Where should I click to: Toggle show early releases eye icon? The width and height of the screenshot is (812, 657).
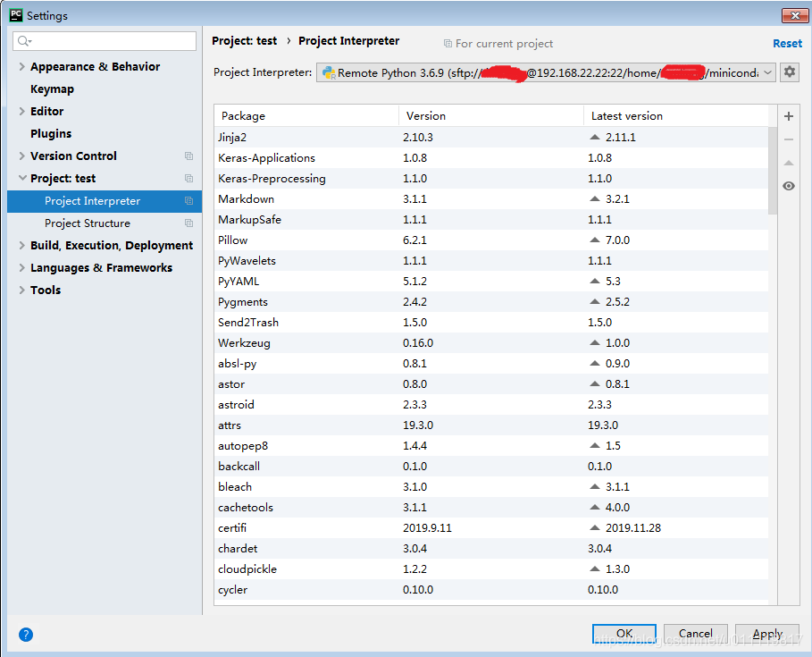788,186
